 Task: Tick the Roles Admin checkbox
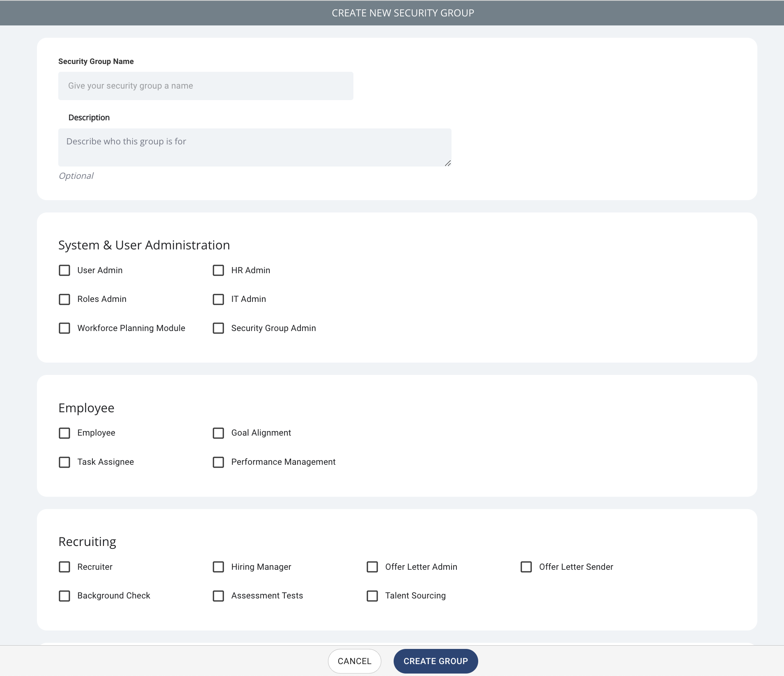click(64, 299)
